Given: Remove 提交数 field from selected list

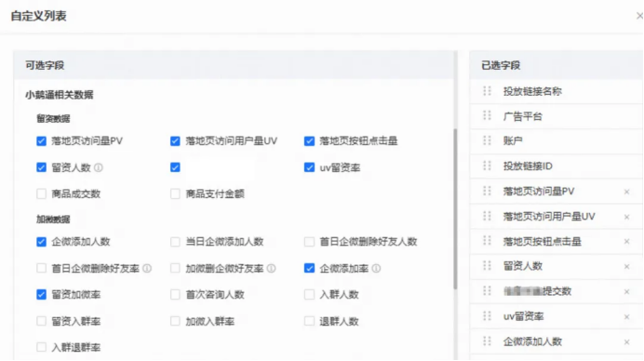Looking at the screenshot, I should 626,291.
